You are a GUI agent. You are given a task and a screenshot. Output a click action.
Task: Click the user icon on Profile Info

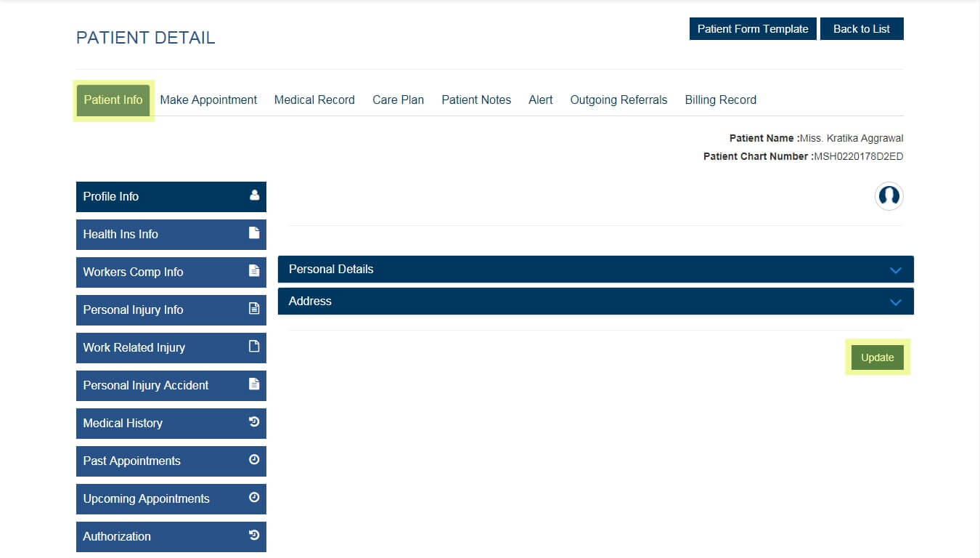pyautogui.click(x=254, y=195)
